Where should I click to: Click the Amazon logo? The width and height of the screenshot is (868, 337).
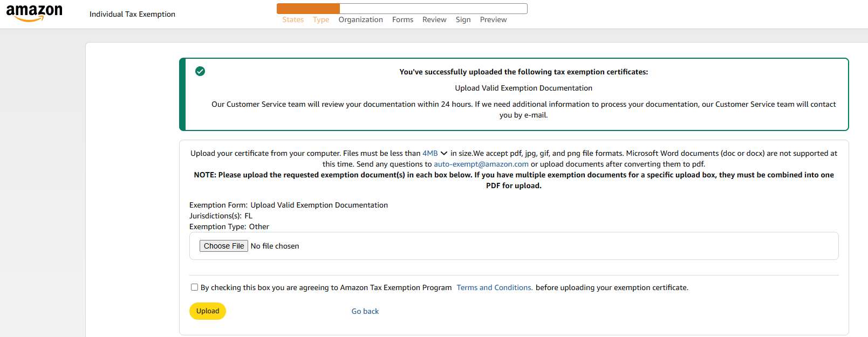pos(34,12)
